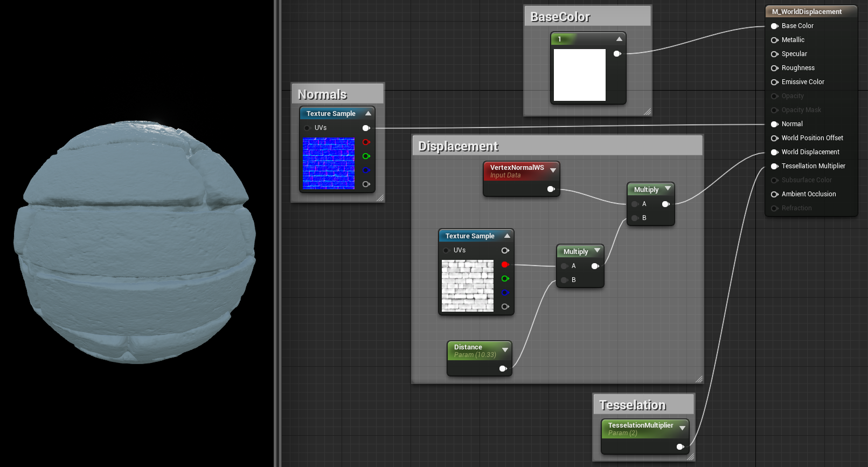The height and width of the screenshot is (467, 868).
Task: Select the Displacement comment box title
Action: click(x=458, y=146)
